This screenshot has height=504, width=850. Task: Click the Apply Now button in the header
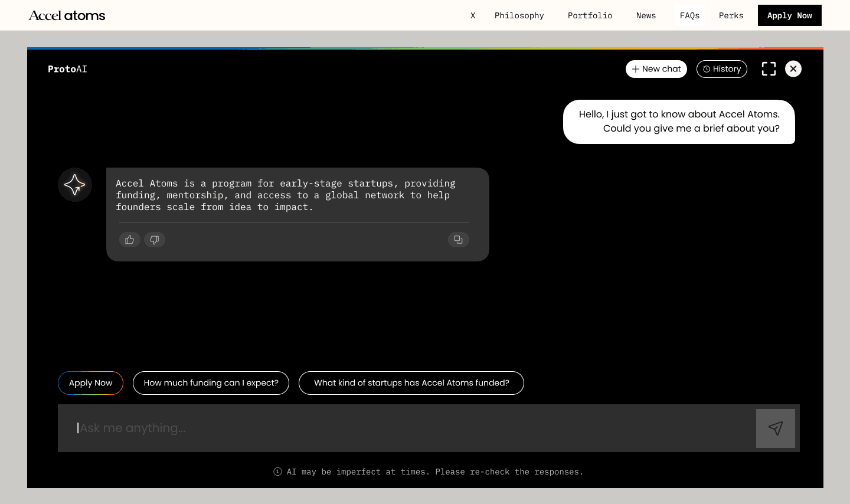coord(790,15)
